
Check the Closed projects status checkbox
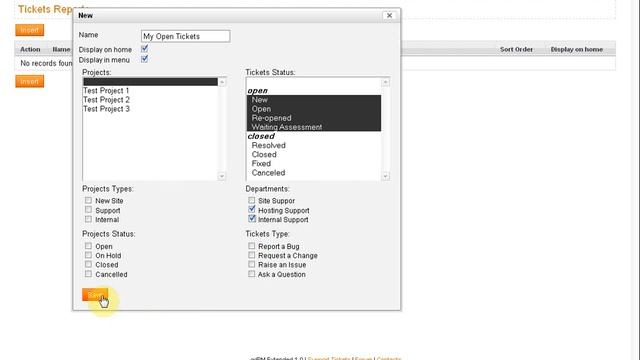(88, 264)
